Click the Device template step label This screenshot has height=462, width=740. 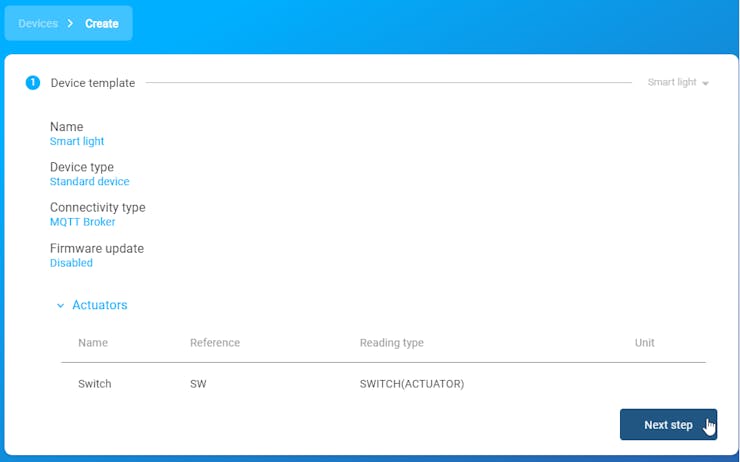(93, 83)
